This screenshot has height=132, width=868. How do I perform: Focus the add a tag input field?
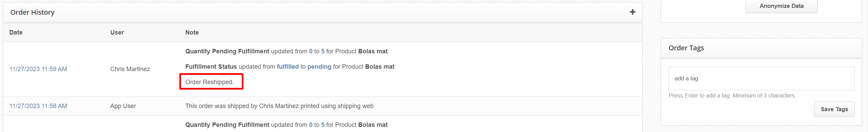761,78
